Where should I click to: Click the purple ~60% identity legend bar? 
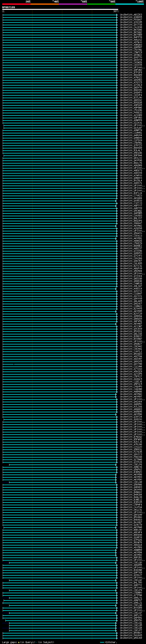pyautogui.click(x=73, y=4)
